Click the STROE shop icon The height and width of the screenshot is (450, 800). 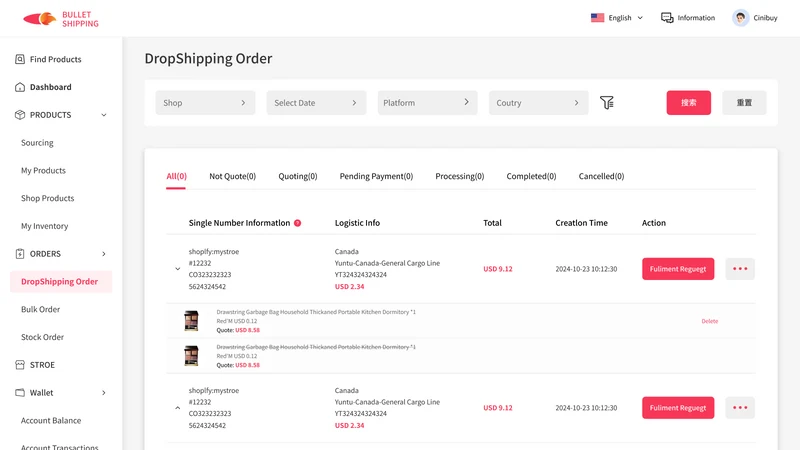pyautogui.click(x=20, y=365)
